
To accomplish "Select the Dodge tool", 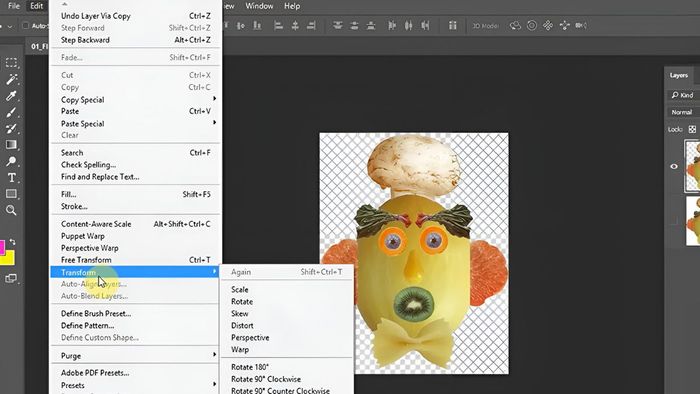I will [x=11, y=161].
